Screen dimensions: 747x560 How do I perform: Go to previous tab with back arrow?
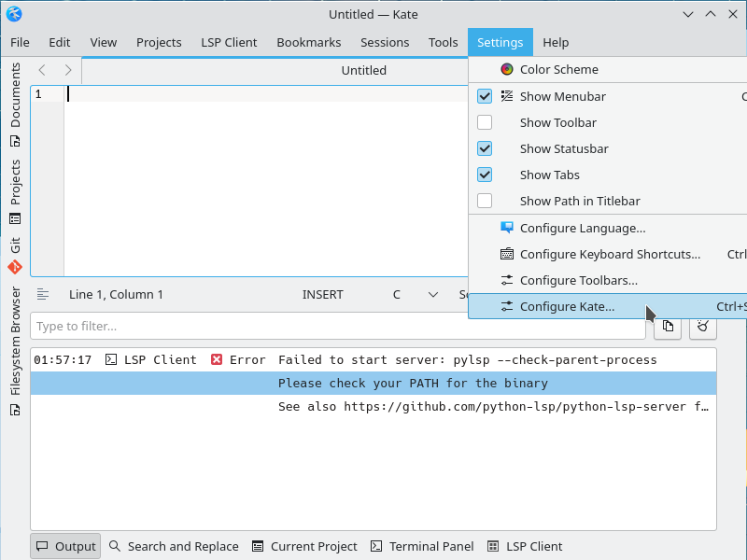[x=42, y=71]
